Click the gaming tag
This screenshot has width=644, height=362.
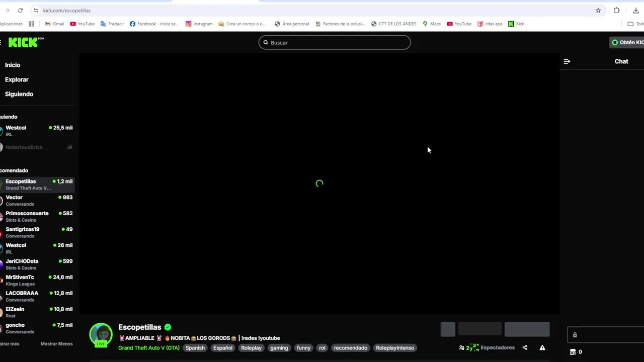tap(279, 348)
